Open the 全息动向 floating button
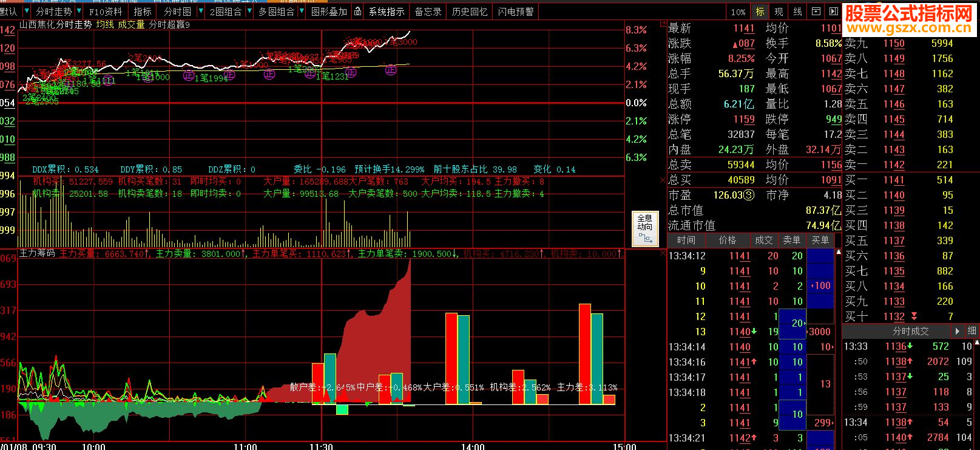Viewport: 980px width, 450px height. (x=644, y=228)
